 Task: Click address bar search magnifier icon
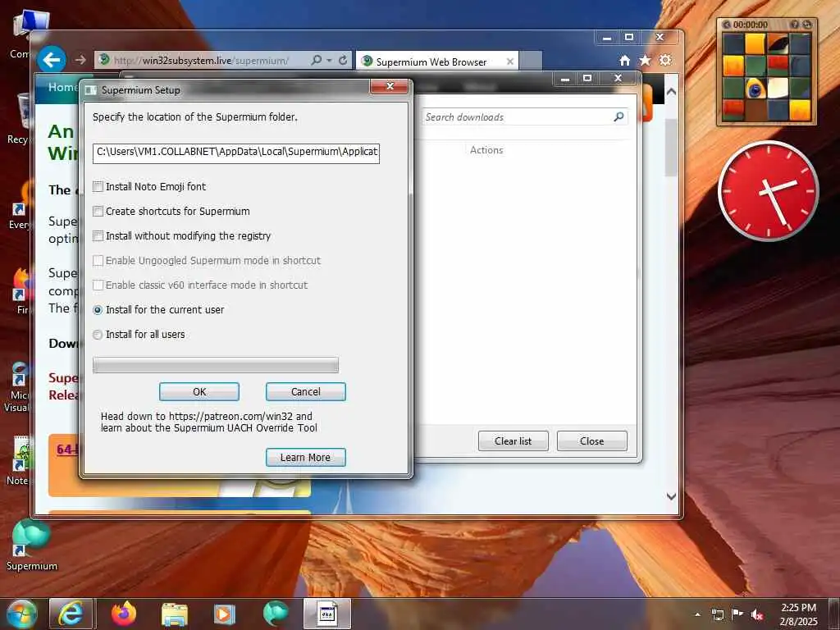point(317,60)
